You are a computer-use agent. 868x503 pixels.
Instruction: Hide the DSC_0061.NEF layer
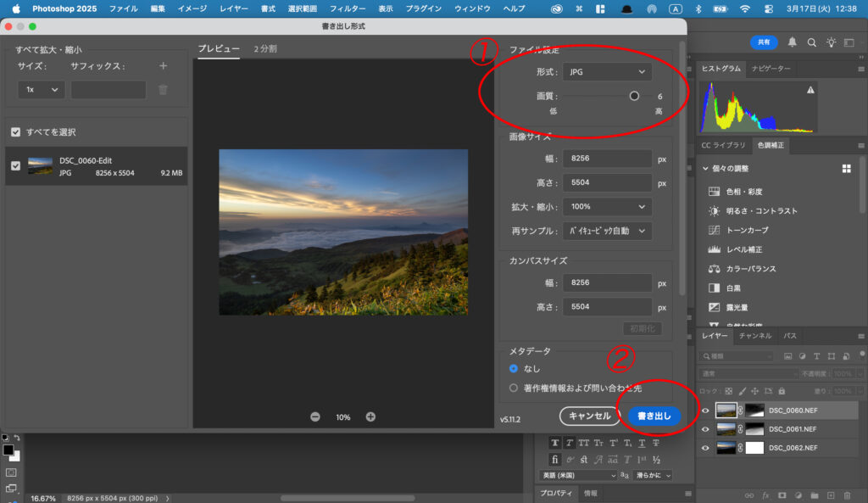[x=704, y=428]
